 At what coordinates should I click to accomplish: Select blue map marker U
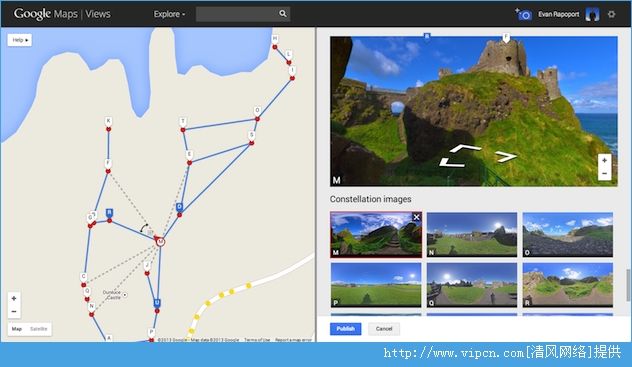click(157, 303)
